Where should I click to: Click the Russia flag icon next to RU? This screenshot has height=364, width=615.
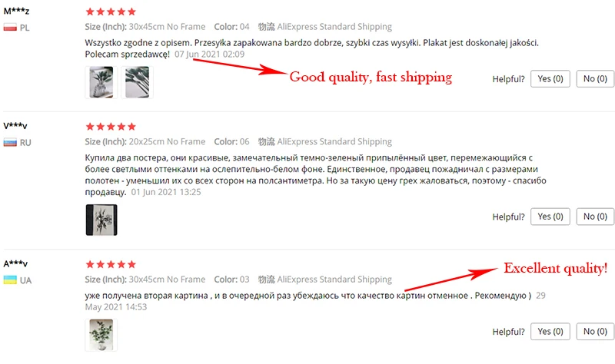pyautogui.click(x=10, y=142)
